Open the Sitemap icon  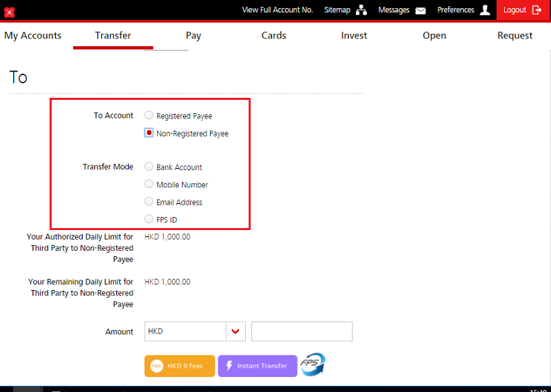click(362, 10)
